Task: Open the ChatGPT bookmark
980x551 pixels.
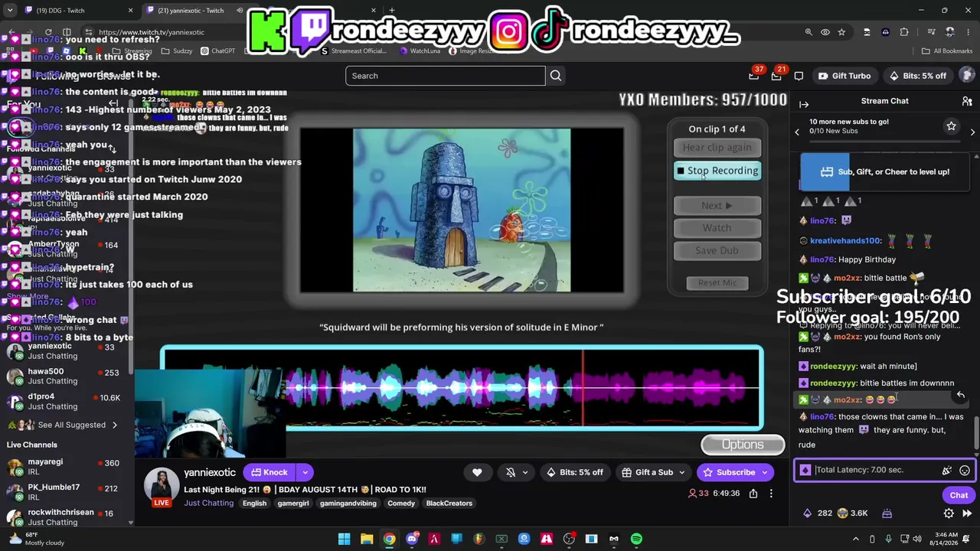Action: [217, 51]
